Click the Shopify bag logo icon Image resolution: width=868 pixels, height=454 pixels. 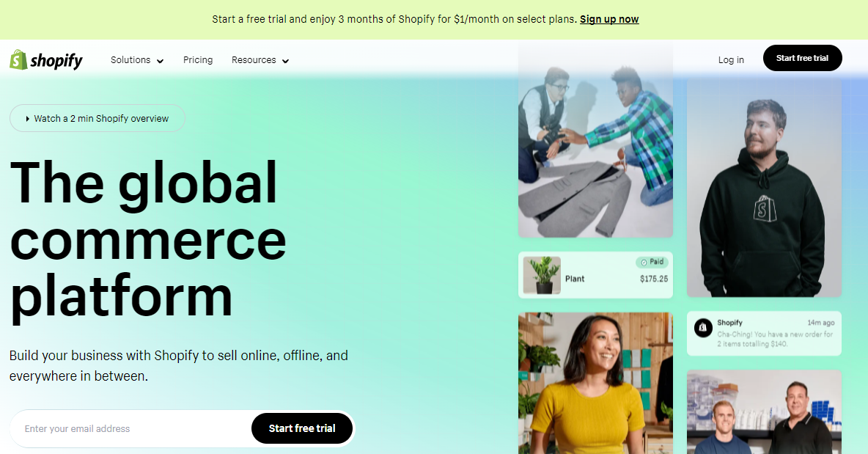tap(18, 60)
